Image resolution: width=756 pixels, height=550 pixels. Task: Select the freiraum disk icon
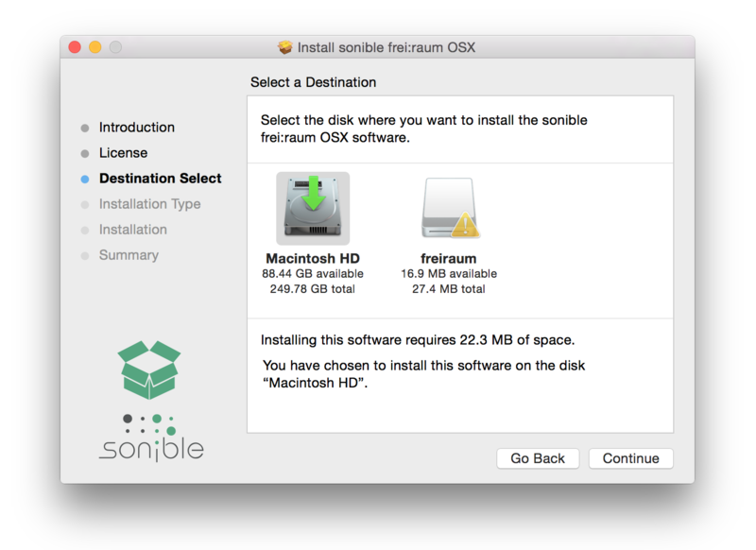coord(448,209)
